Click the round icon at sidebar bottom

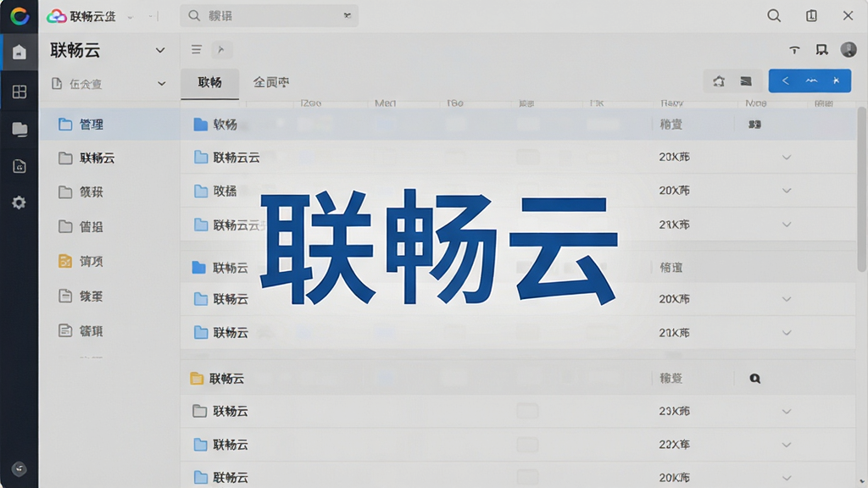pos(19,469)
